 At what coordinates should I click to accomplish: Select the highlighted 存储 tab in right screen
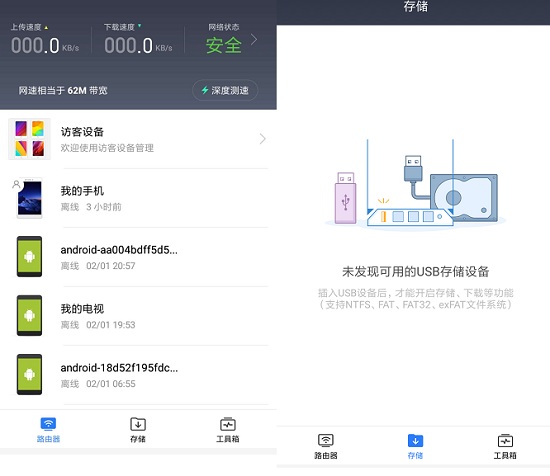415,446
